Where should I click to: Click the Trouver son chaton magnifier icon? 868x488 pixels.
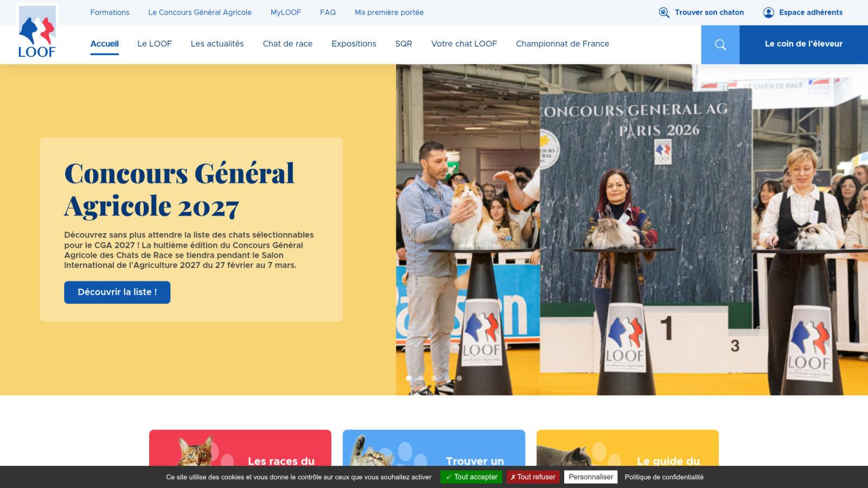click(663, 12)
